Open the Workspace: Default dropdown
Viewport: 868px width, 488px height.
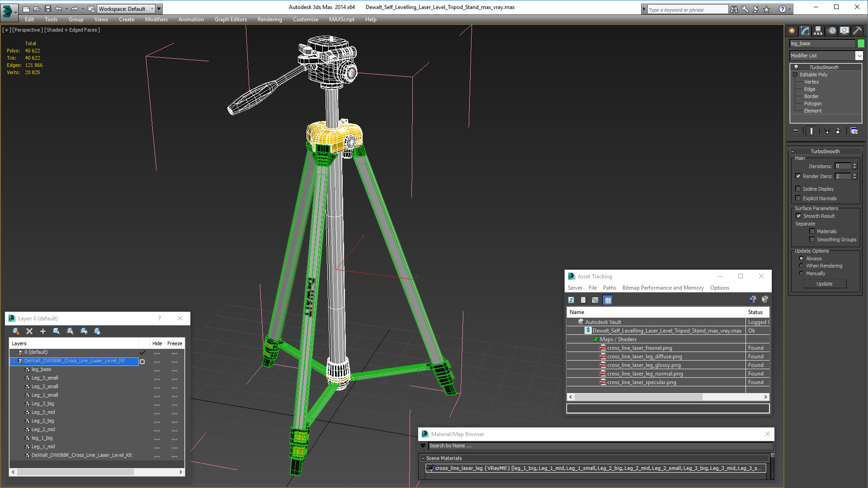click(x=126, y=9)
